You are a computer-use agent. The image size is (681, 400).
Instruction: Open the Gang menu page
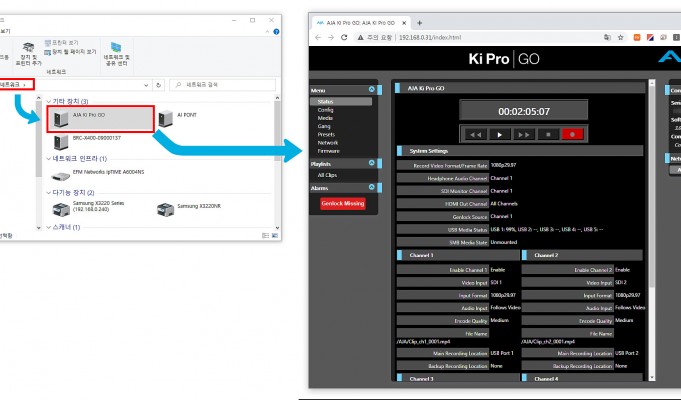(x=324, y=126)
